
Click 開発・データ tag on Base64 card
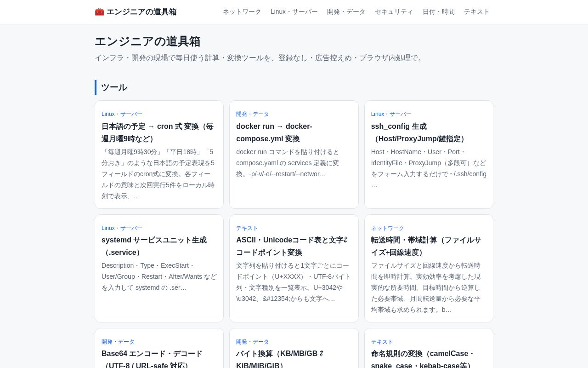pyautogui.click(x=118, y=342)
